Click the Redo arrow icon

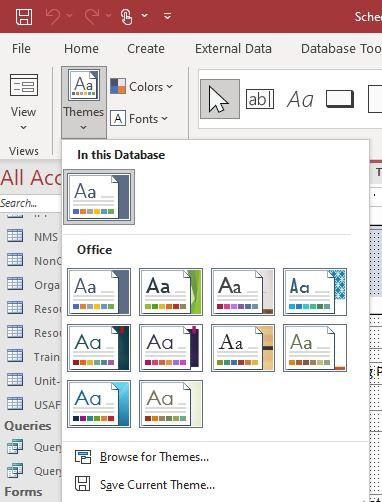coord(92,16)
